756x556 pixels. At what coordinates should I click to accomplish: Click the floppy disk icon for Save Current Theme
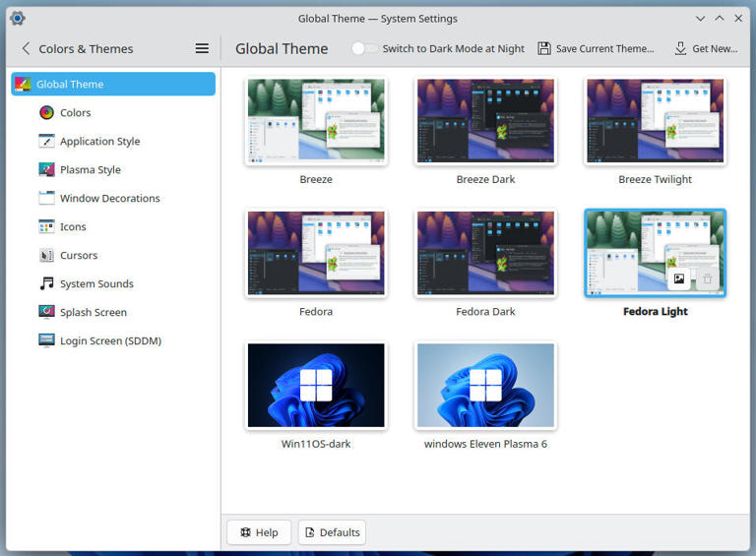[544, 48]
